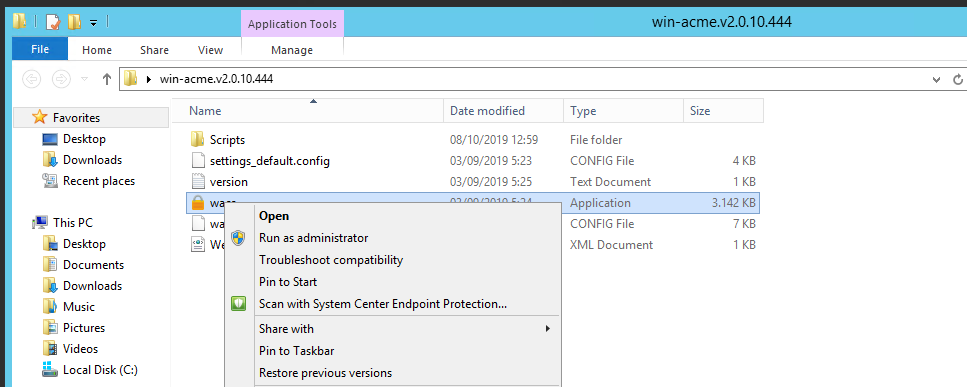Select Favorites in the navigation pane
The image size is (967, 387).
91,117
